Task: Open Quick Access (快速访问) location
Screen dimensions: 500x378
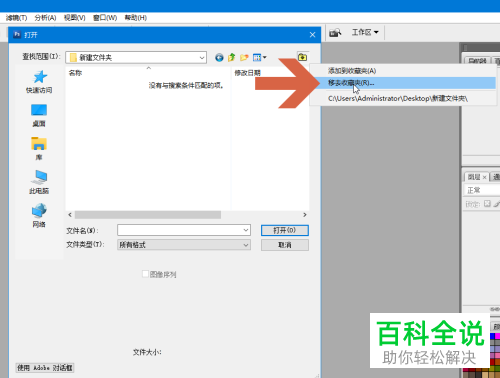Action: pos(39,81)
